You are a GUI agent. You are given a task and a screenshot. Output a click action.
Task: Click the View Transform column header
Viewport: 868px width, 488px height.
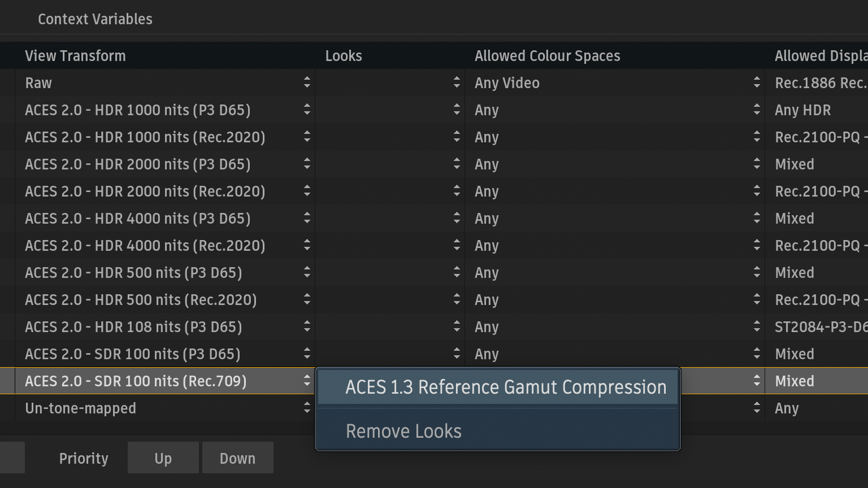(x=75, y=56)
